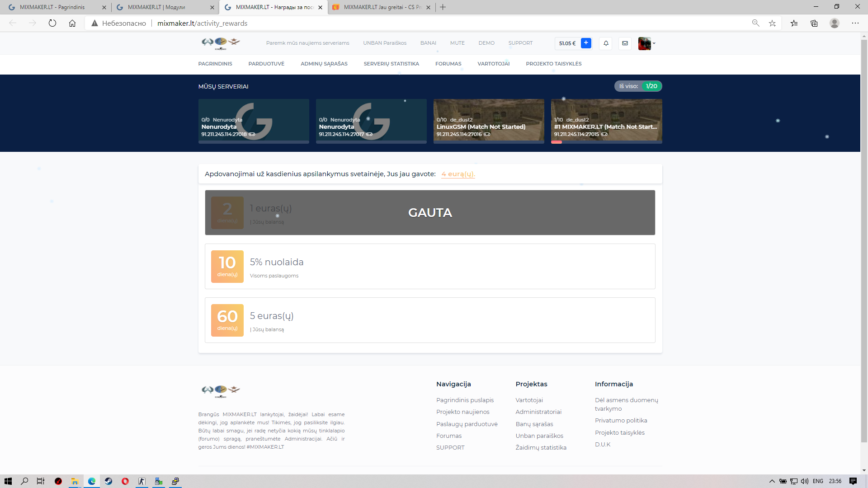Click the ENG language indicator

[x=818, y=481]
